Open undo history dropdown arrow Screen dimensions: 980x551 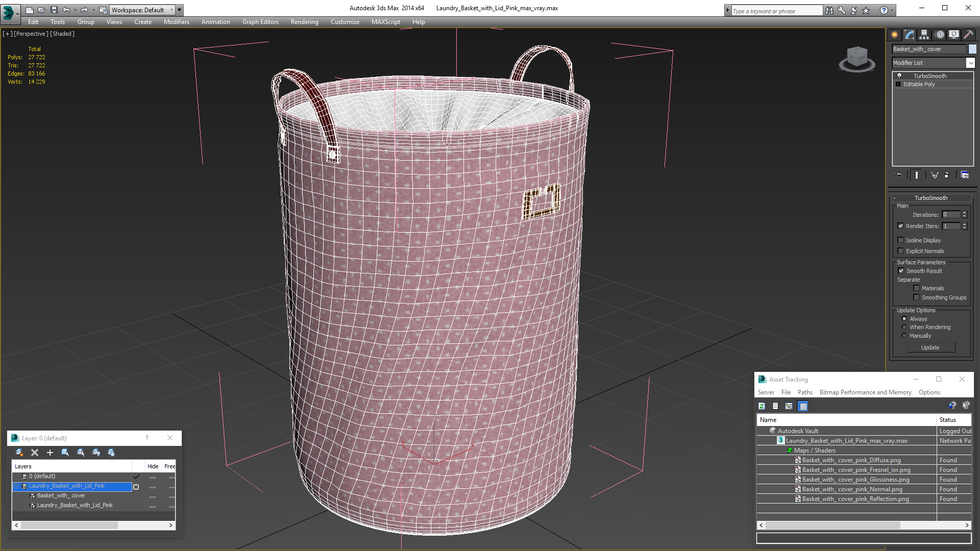[x=75, y=10]
